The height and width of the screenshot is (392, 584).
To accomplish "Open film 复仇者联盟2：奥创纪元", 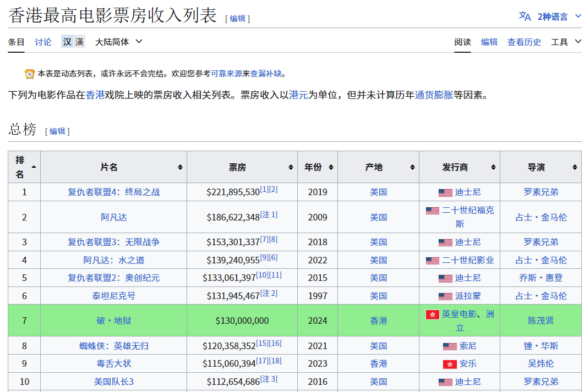I will pos(113,278).
